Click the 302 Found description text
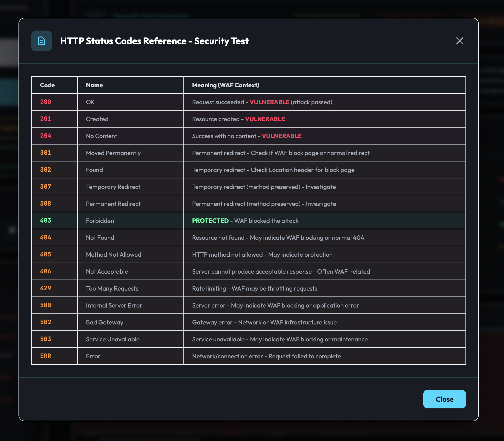504x441 pixels. point(273,170)
